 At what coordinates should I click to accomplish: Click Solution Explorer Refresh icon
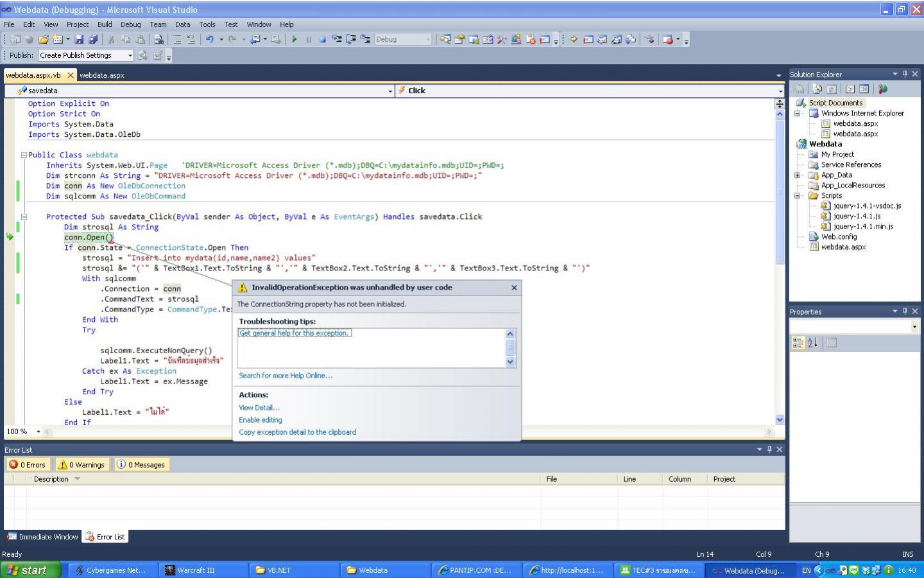[832, 89]
